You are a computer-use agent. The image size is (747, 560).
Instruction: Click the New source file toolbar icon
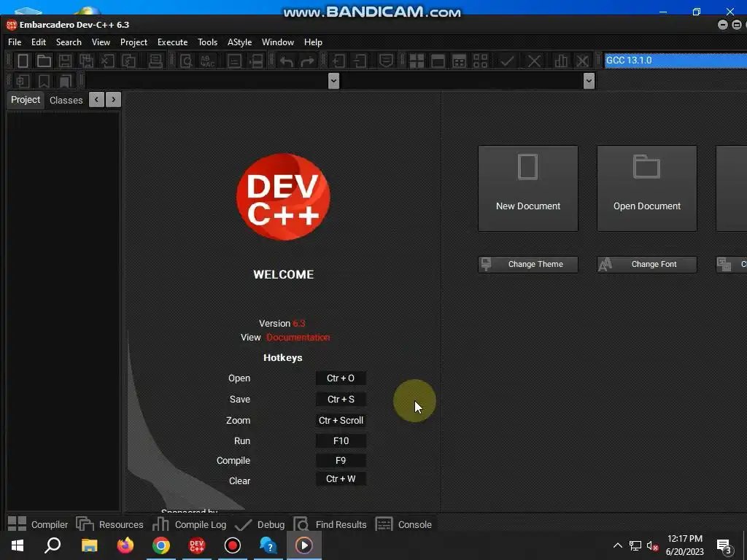(x=23, y=61)
